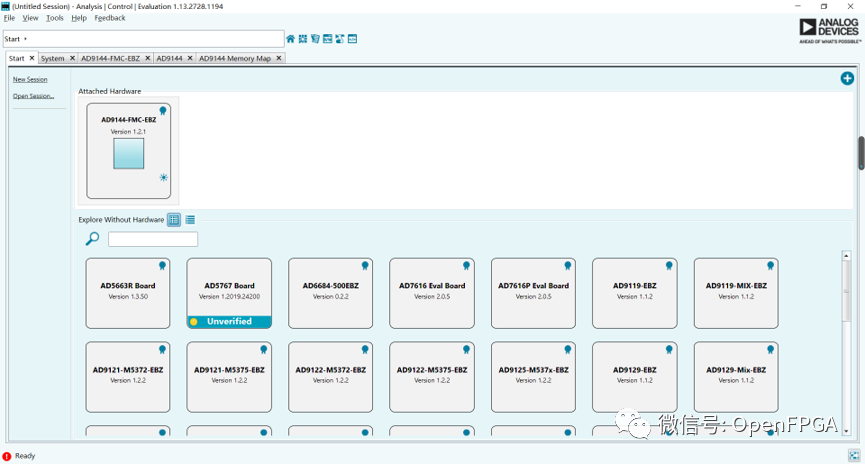The height and width of the screenshot is (464, 865).
Task: Expand the arrow after Start in breadcrumb
Action: [25, 39]
